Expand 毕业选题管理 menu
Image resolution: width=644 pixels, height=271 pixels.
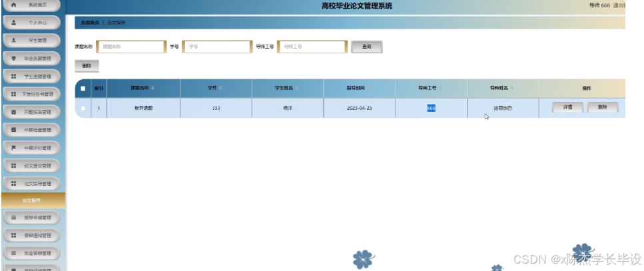click(x=31, y=59)
